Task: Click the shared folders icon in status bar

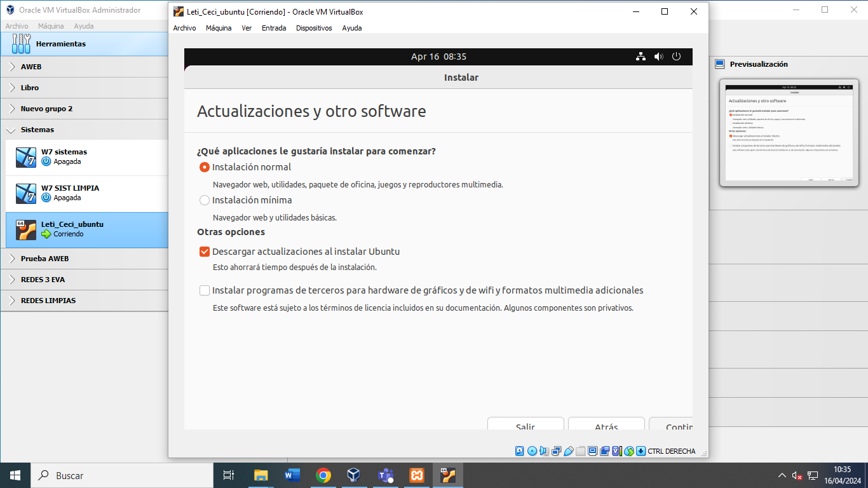Action: (x=579, y=451)
